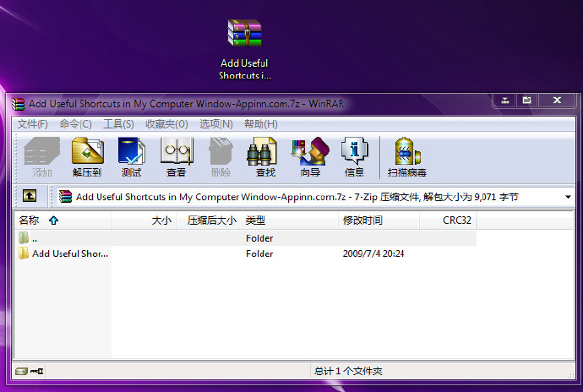Maximize the WinRAR window
The height and width of the screenshot is (392, 583).
(526, 100)
